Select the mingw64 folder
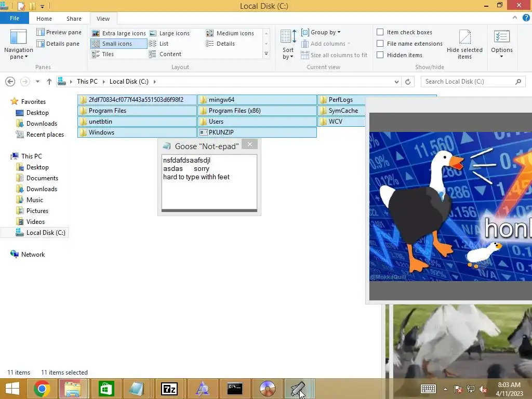Viewport: 532px width, 399px height. 257,100
